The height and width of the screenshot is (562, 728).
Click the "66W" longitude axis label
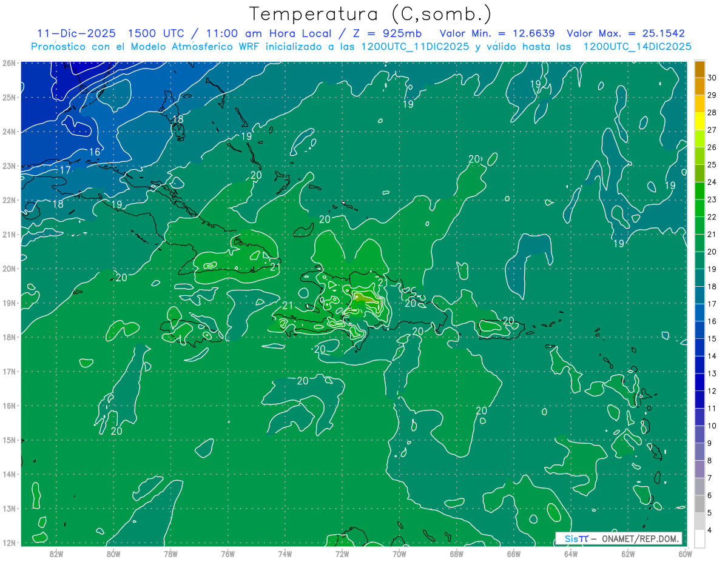coord(514,553)
